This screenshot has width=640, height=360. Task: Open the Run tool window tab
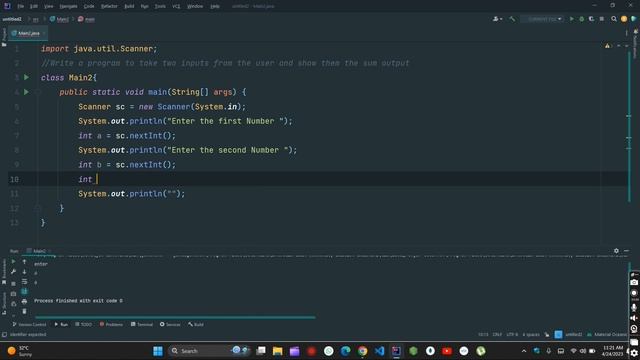click(61, 324)
